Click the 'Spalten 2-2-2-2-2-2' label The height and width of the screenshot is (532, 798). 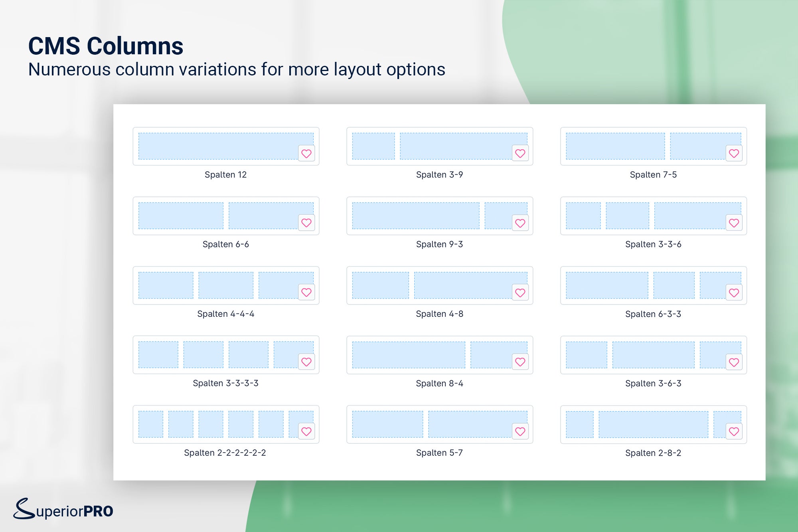225,453
